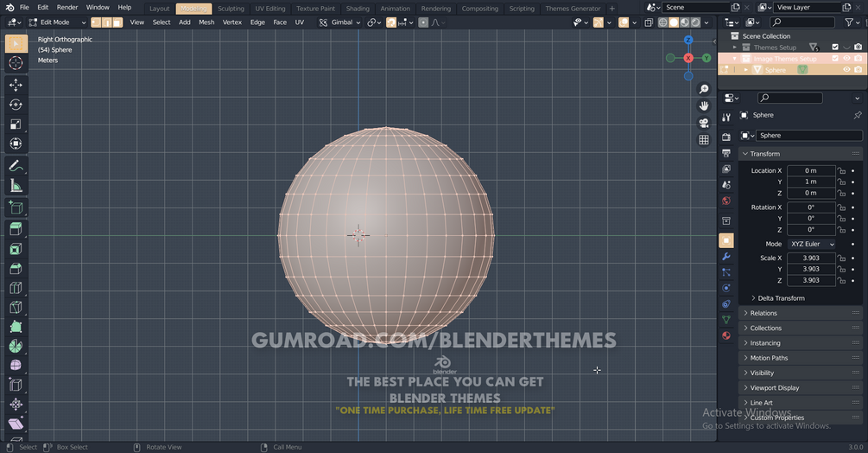Hide Sphere object via eye icon
The image size is (868, 453).
(x=846, y=70)
